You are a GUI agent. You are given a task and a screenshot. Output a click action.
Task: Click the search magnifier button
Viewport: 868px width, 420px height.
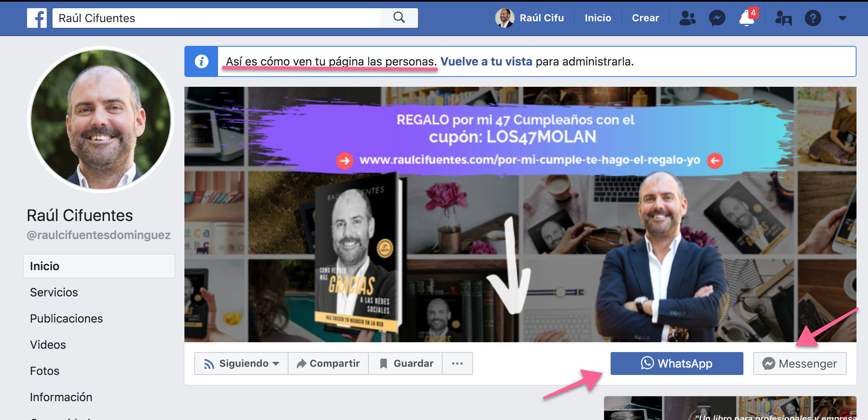click(399, 18)
